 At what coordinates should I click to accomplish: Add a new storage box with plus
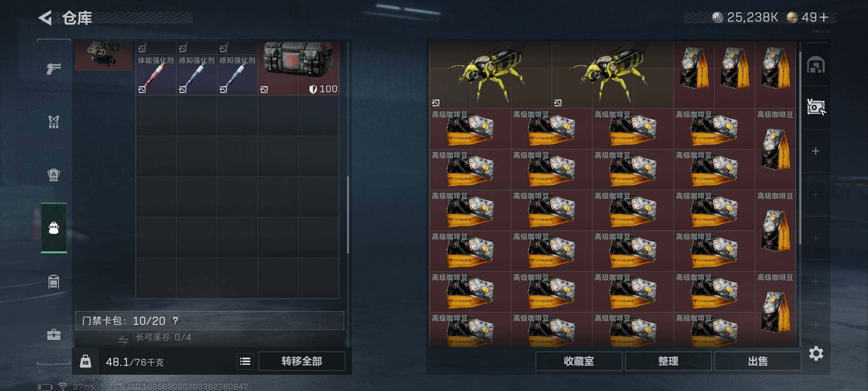click(816, 151)
